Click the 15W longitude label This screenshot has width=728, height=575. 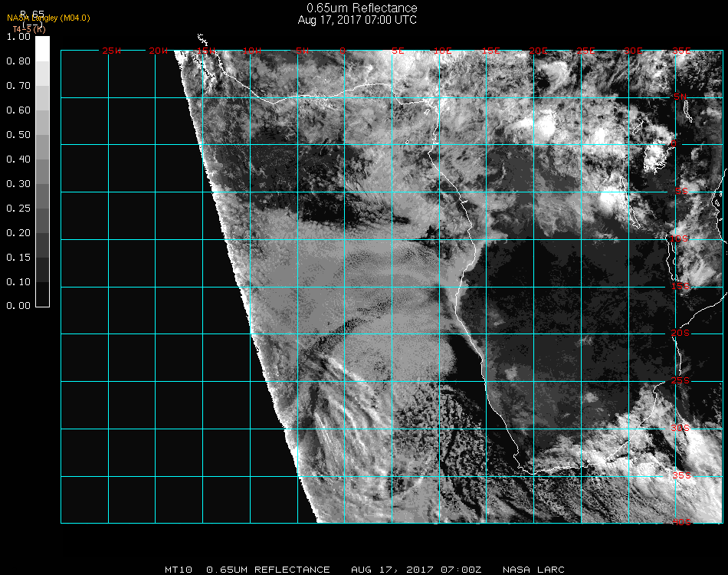(x=206, y=51)
